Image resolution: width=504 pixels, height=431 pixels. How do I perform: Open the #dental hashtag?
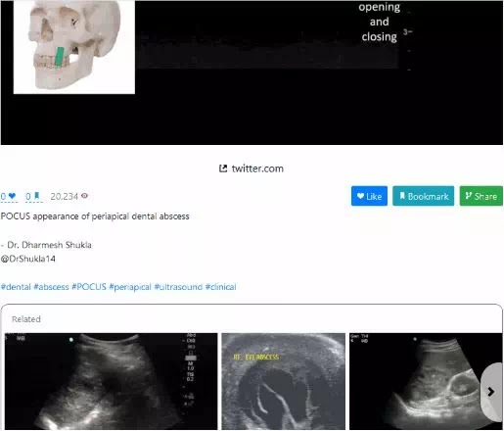[16, 287]
